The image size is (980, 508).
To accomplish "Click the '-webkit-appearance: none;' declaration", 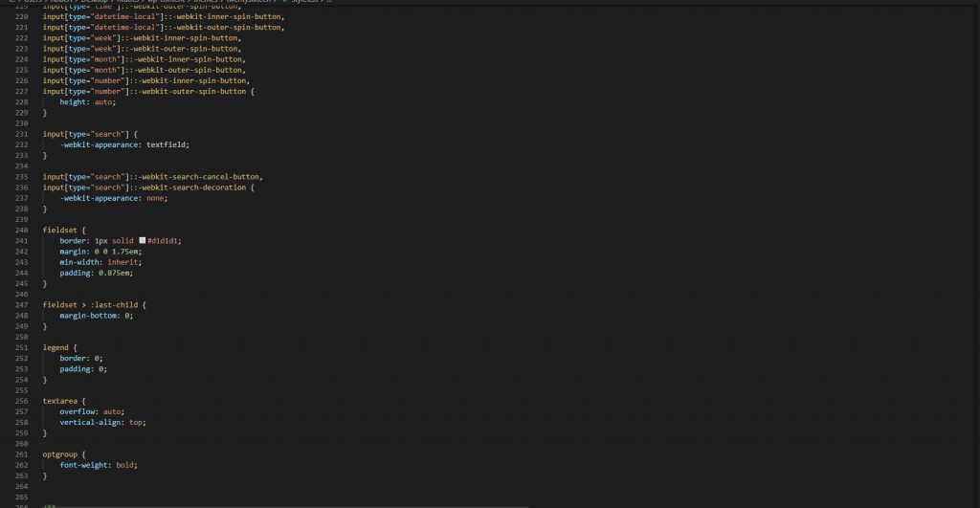I will [x=114, y=198].
